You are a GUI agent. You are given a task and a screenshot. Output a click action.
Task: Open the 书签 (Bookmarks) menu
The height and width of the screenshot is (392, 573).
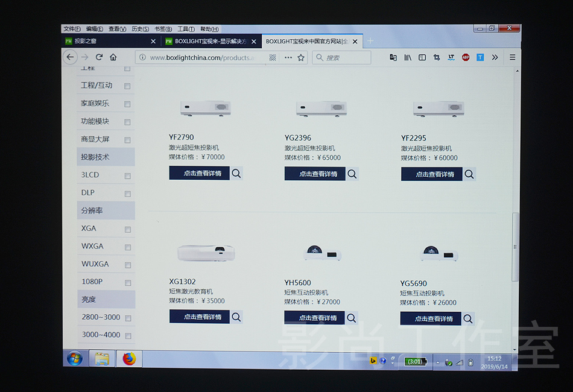163,29
